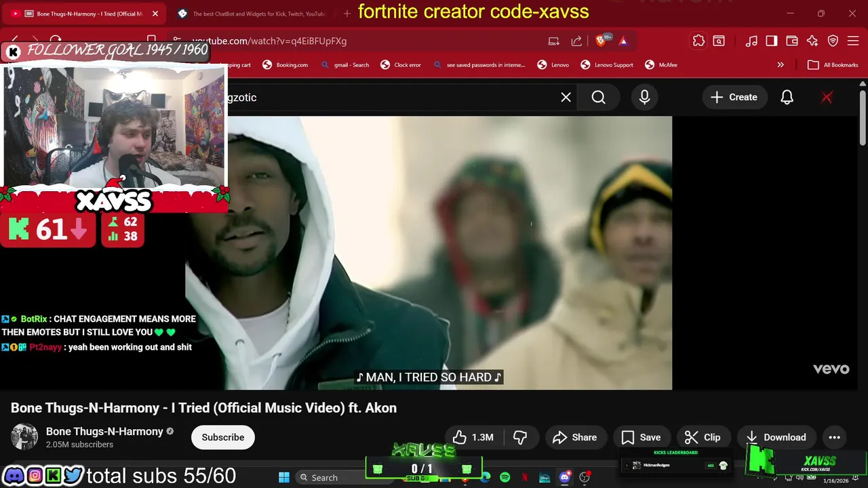Expand hidden bookmarks chevron
The height and width of the screenshot is (488, 868).
[781, 65]
